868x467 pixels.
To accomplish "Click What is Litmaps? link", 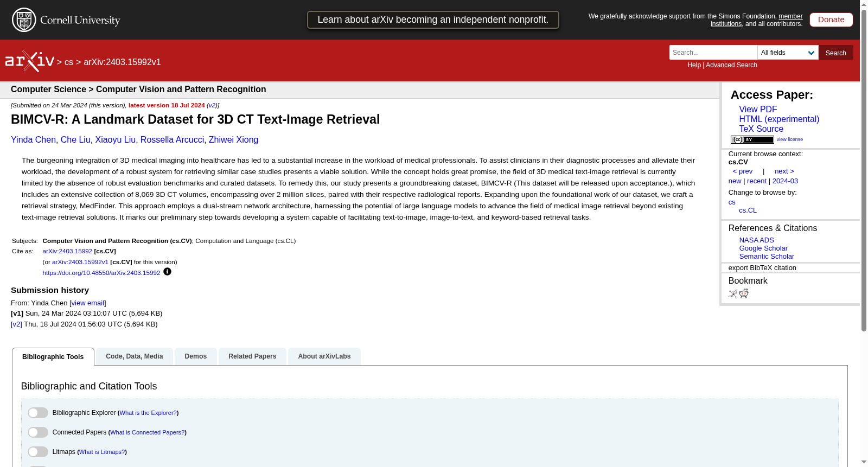I will coord(102,452).
